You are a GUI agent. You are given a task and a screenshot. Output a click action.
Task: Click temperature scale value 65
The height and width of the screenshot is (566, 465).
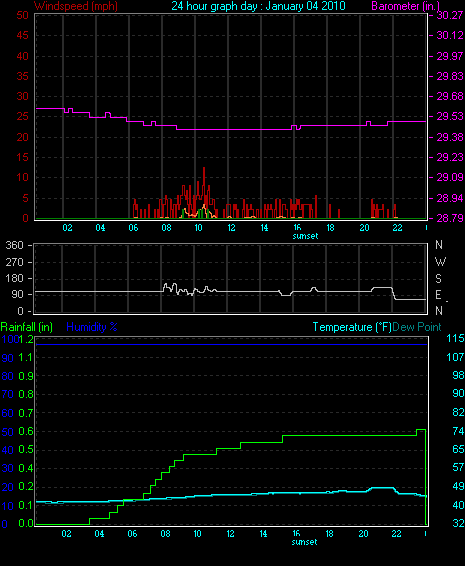pyautogui.click(x=458, y=449)
